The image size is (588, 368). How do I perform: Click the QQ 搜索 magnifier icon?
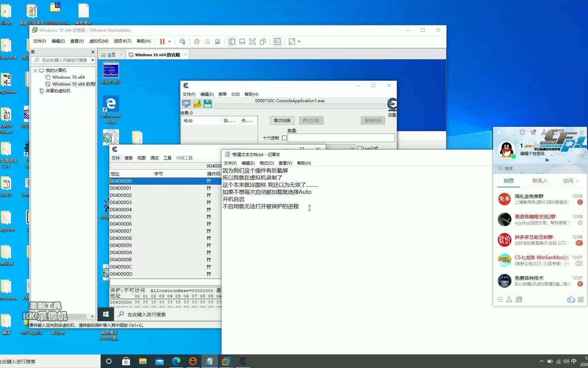(500, 168)
